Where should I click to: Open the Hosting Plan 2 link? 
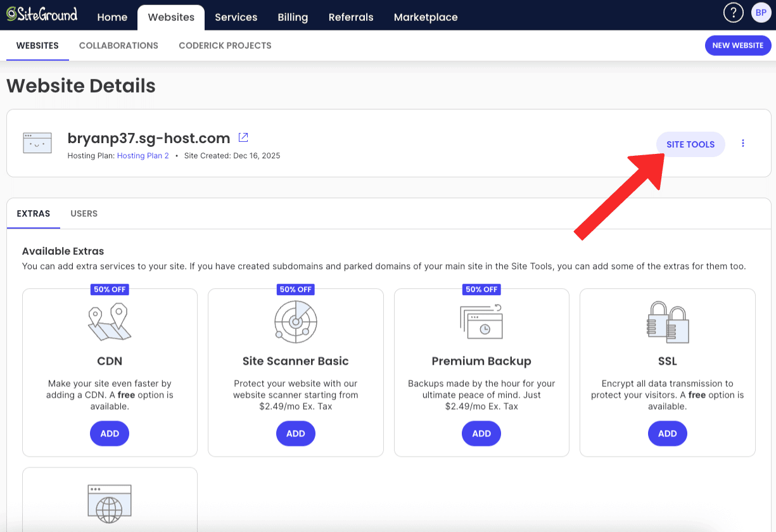click(x=143, y=156)
